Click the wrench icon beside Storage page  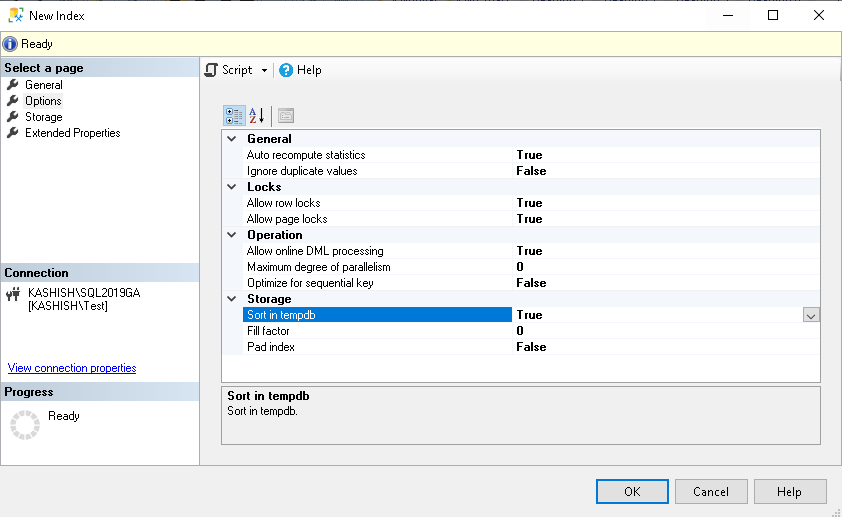[x=13, y=117]
